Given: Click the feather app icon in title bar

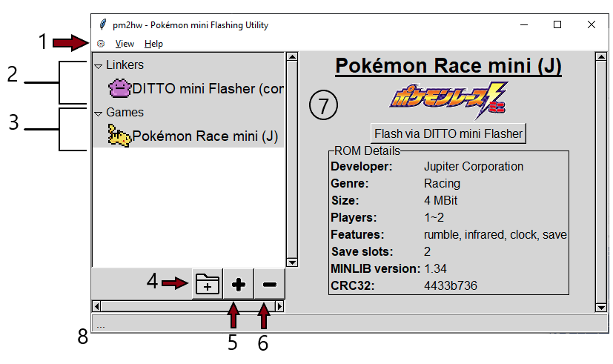Looking at the screenshot, I should (102, 24).
